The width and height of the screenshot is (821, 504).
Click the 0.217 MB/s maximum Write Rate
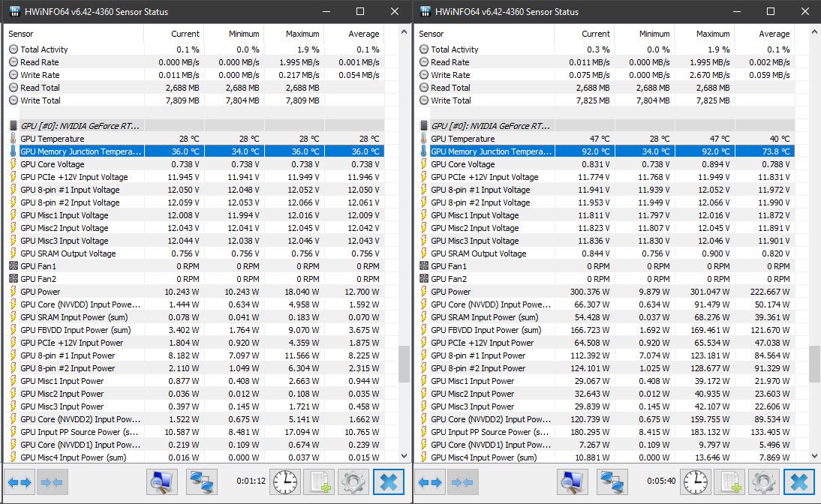(299, 75)
